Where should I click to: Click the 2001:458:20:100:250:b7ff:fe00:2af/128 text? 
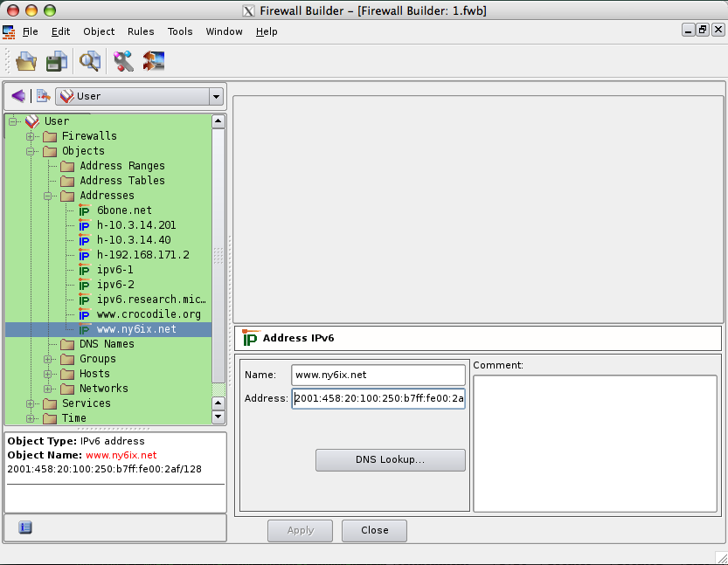click(x=105, y=469)
